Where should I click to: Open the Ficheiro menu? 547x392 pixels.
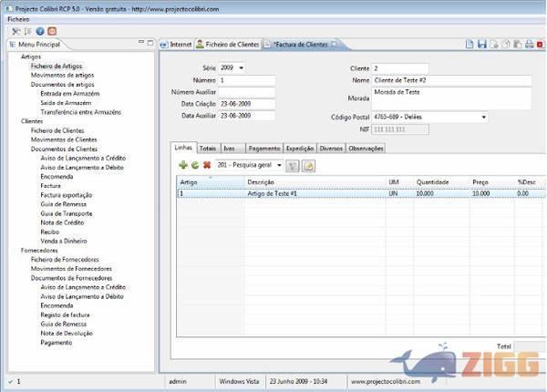(18, 18)
